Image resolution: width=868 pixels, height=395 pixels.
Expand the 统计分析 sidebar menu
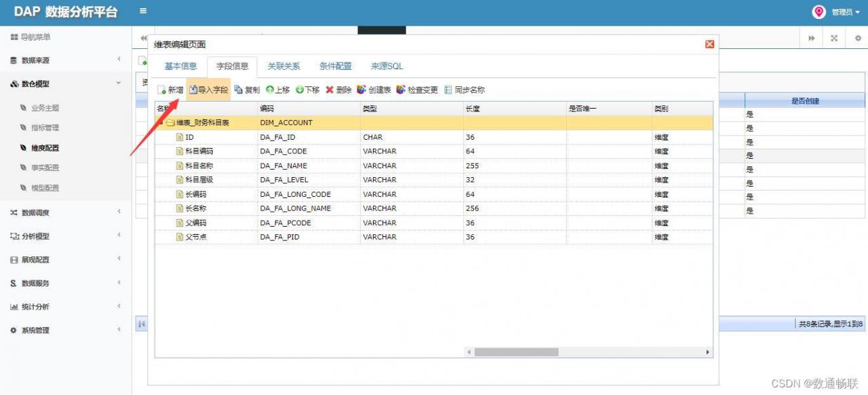(66, 307)
